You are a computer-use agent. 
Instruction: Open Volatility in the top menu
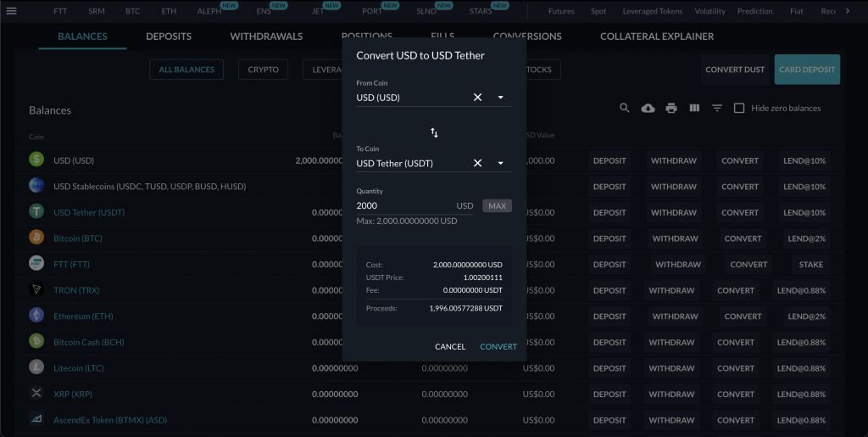point(709,11)
